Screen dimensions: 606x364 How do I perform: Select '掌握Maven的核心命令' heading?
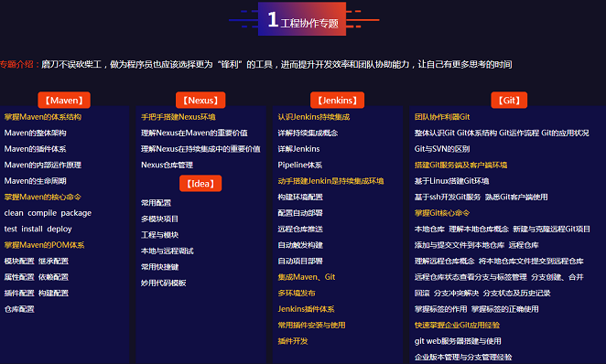[43, 198]
